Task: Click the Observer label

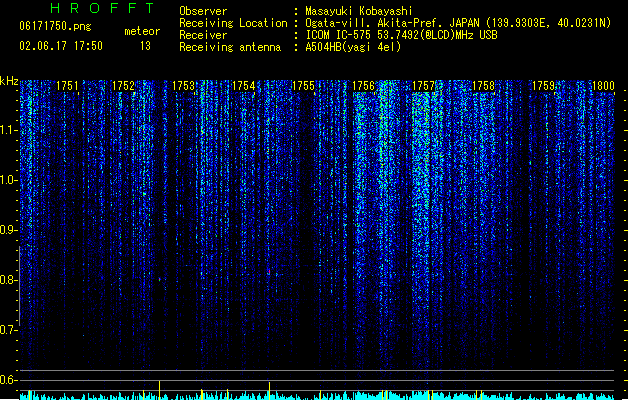Action: click(x=203, y=11)
